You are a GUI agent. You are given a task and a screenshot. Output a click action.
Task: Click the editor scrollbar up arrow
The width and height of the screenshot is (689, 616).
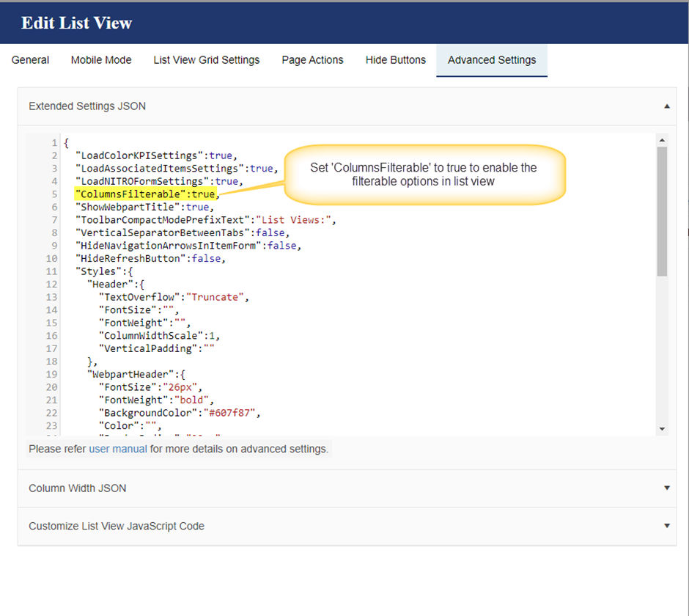[x=662, y=140]
